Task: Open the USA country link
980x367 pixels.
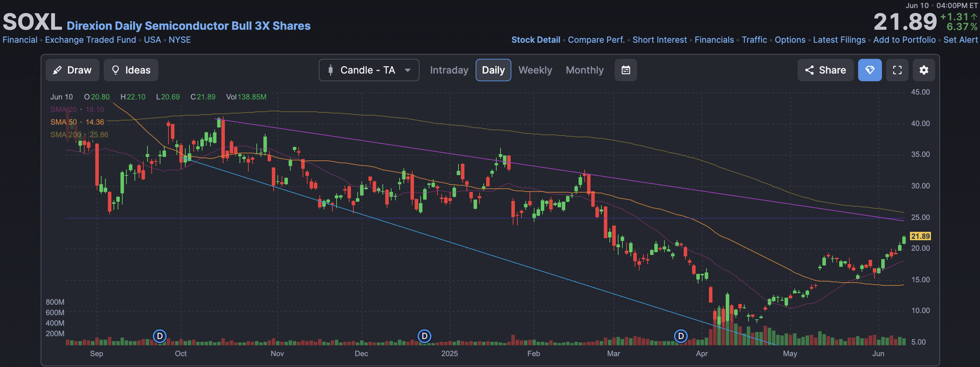Action: [152, 40]
